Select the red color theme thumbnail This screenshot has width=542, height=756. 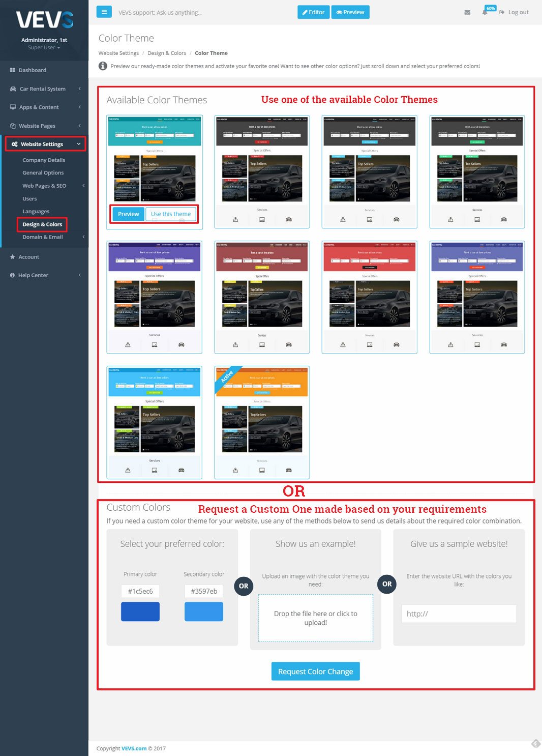370,297
